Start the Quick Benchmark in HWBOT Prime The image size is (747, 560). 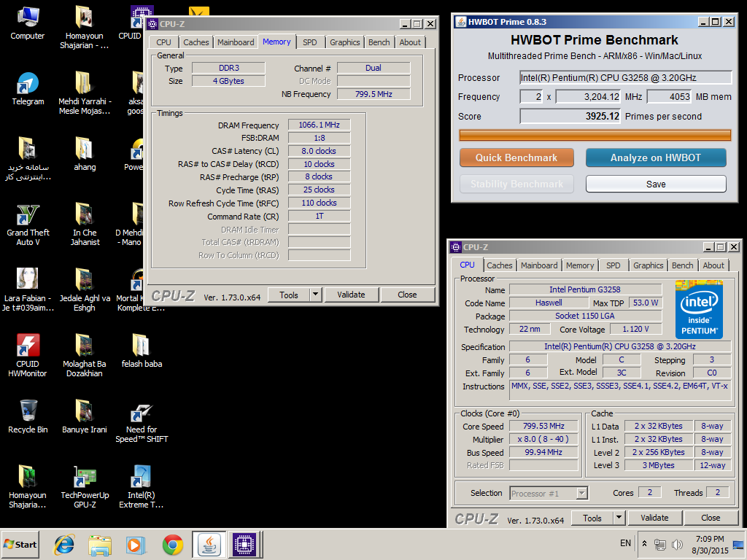point(516,158)
